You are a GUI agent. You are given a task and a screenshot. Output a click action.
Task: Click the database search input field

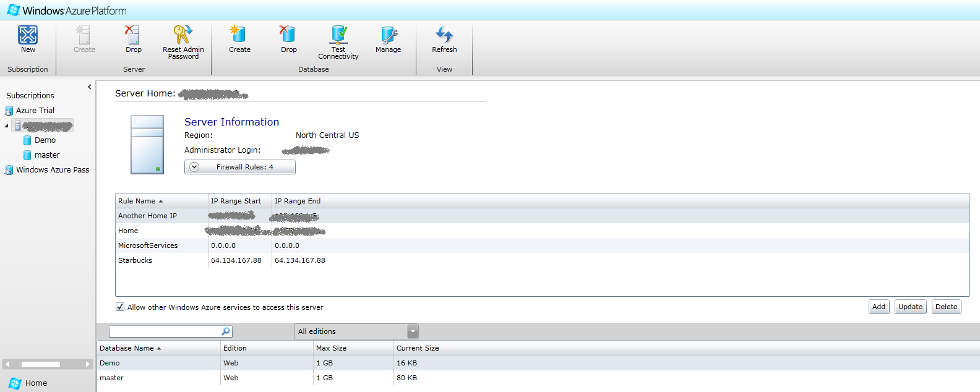point(165,331)
